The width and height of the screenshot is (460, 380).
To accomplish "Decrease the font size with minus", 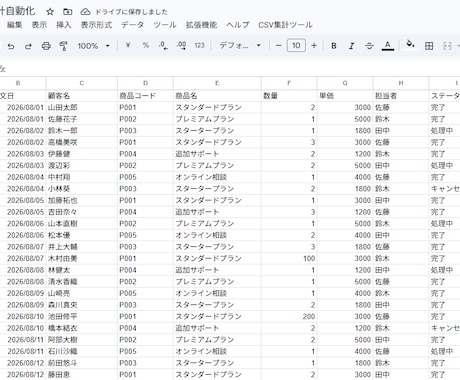I will pyautogui.click(x=279, y=45).
